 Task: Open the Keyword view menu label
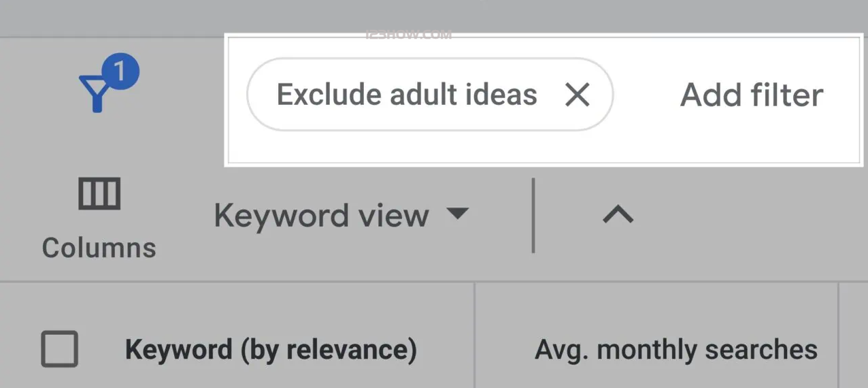[x=321, y=216]
